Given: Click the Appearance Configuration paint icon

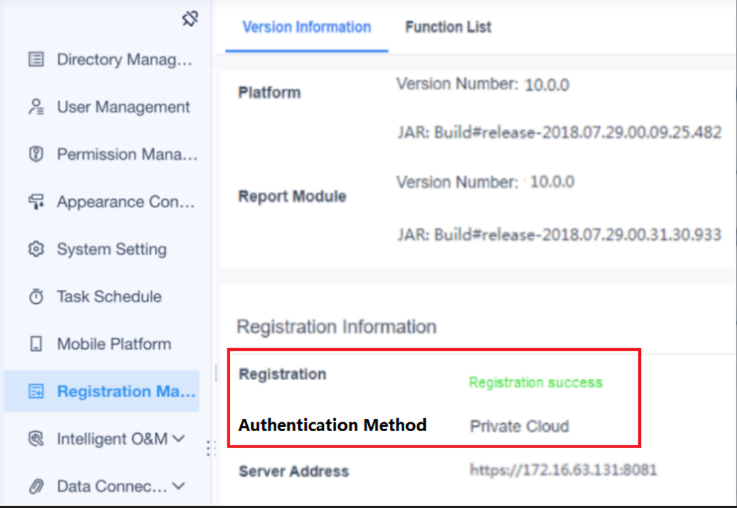Looking at the screenshot, I should point(36,202).
